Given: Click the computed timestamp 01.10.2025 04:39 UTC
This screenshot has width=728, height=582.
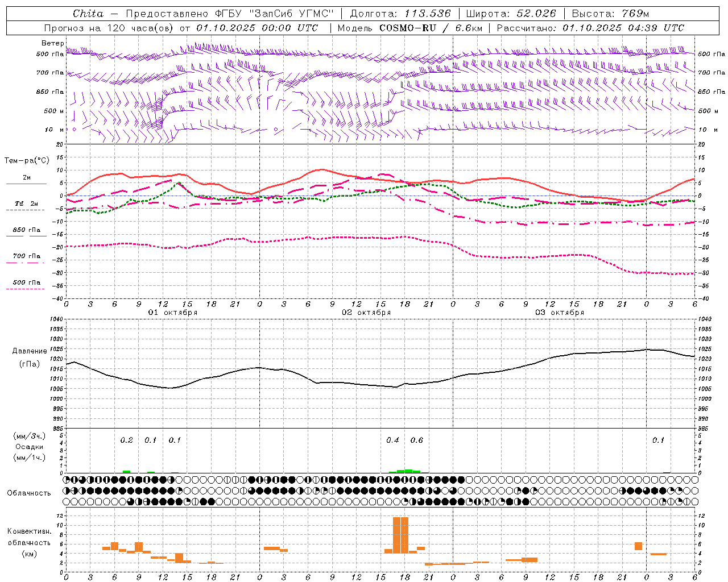Looking at the screenshot, I should coord(623,28).
